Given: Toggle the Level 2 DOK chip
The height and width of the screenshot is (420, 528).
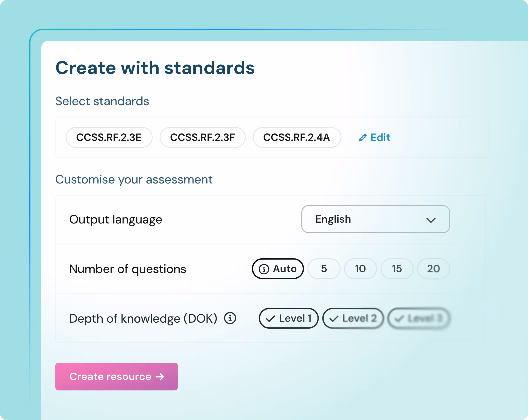Looking at the screenshot, I should 353,318.
